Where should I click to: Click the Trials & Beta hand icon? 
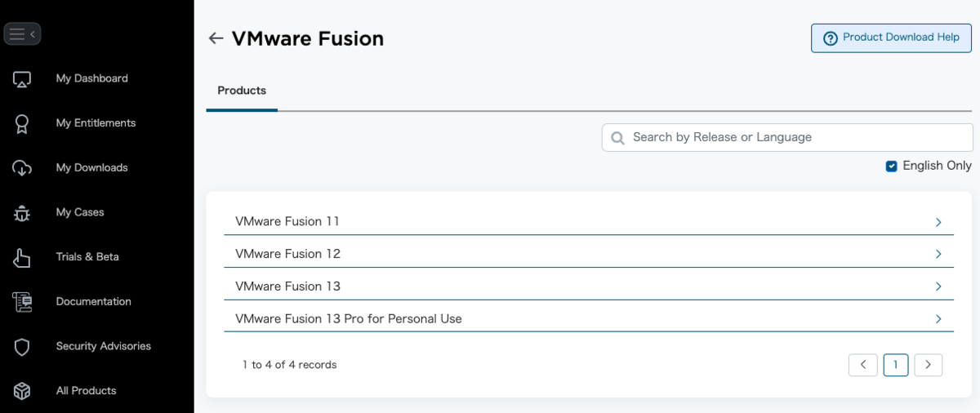[22, 257]
